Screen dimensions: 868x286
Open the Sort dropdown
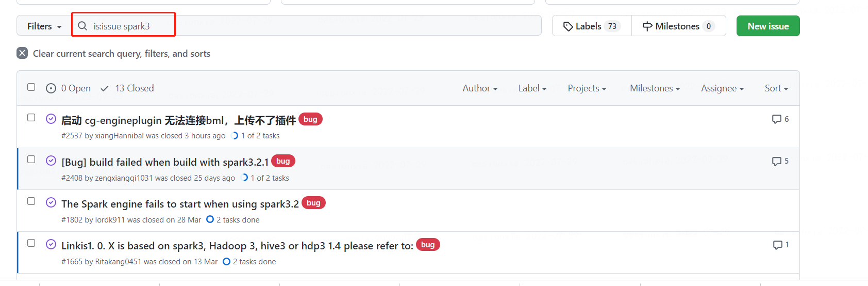[x=776, y=88]
